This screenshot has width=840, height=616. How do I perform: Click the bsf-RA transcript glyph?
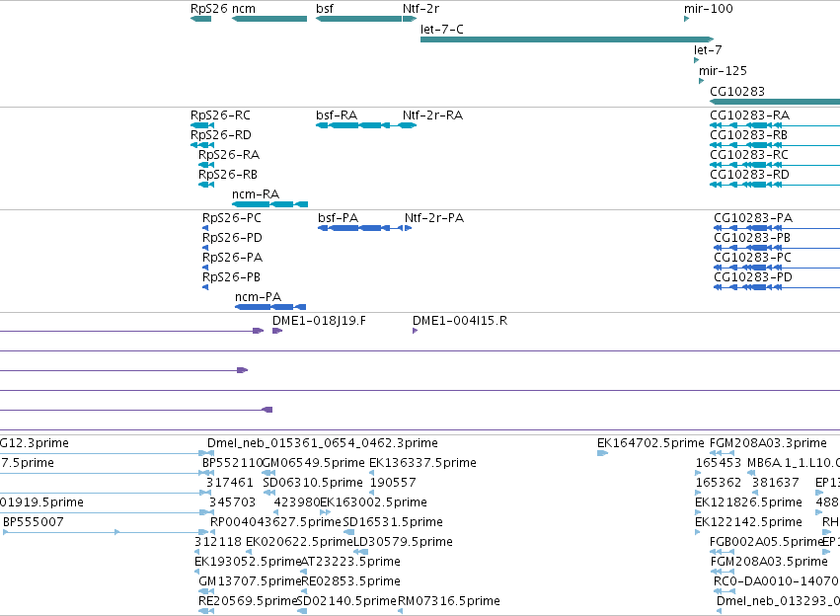[353, 125]
